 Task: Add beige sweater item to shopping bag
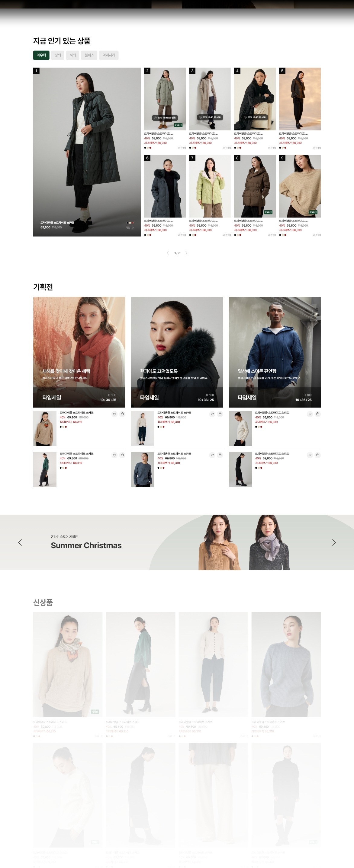122,414
